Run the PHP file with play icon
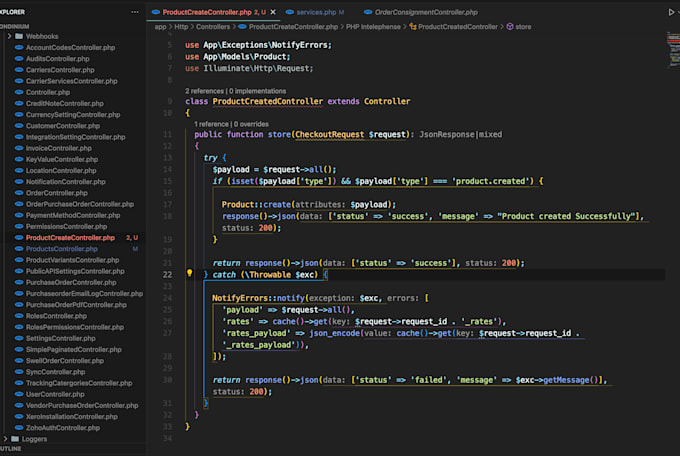This screenshot has height=456, width=680. tap(671, 12)
